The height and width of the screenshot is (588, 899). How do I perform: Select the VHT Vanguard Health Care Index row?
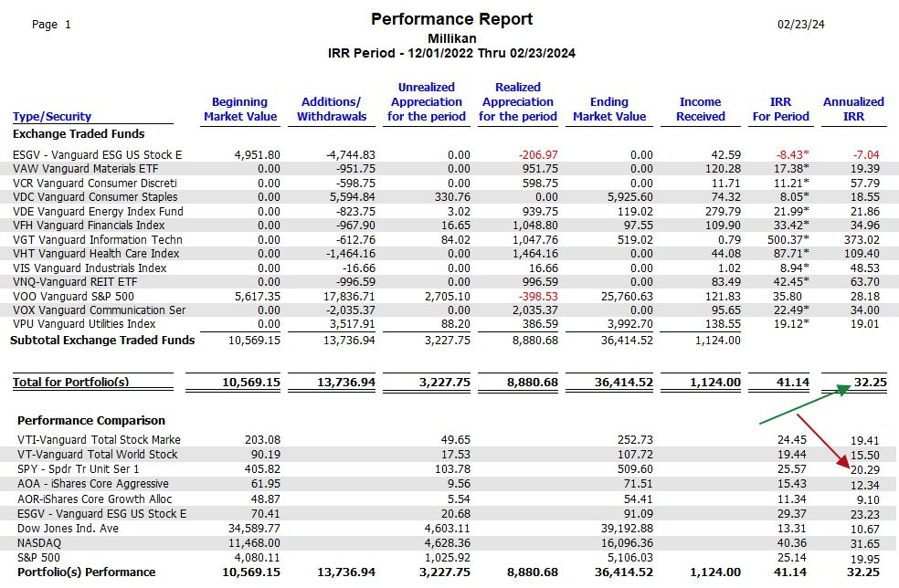[x=449, y=253]
